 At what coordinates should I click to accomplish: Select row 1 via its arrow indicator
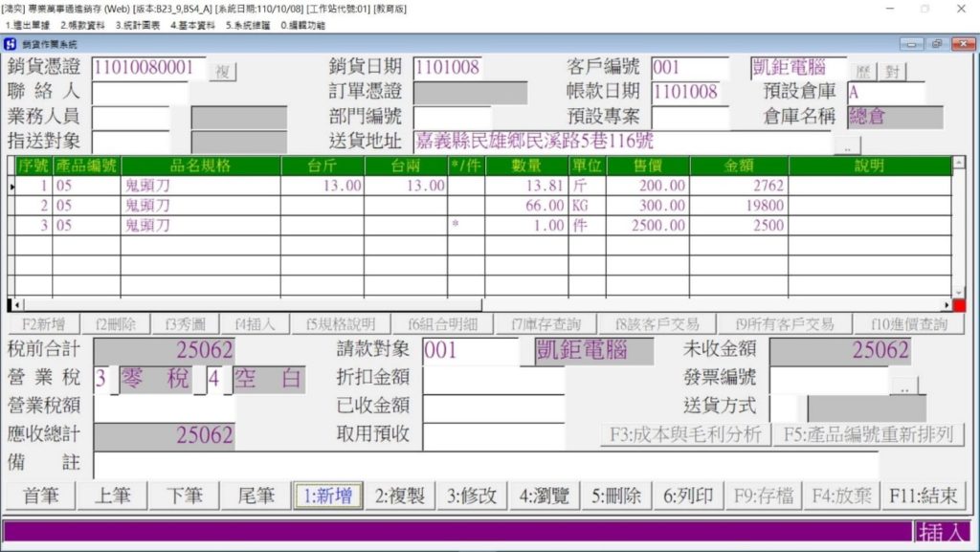tap(11, 187)
